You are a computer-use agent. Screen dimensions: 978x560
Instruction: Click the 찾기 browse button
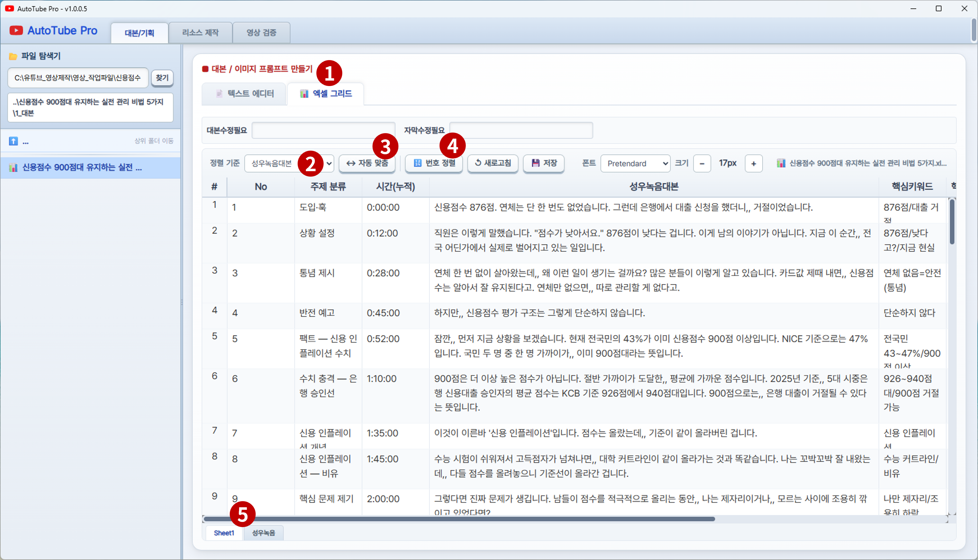pos(162,78)
